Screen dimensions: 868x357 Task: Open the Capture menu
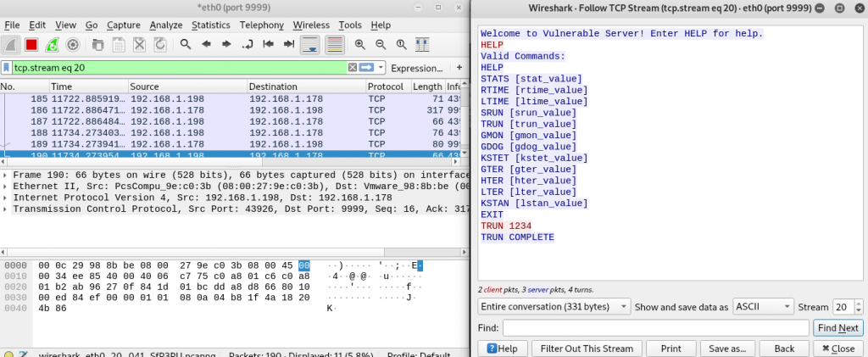click(x=124, y=25)
